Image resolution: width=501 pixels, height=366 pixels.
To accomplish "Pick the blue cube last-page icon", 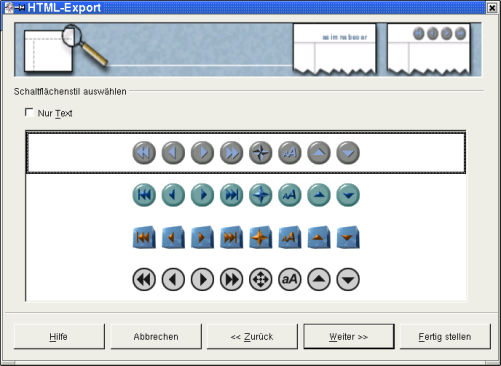I will (x=231, y=237).
